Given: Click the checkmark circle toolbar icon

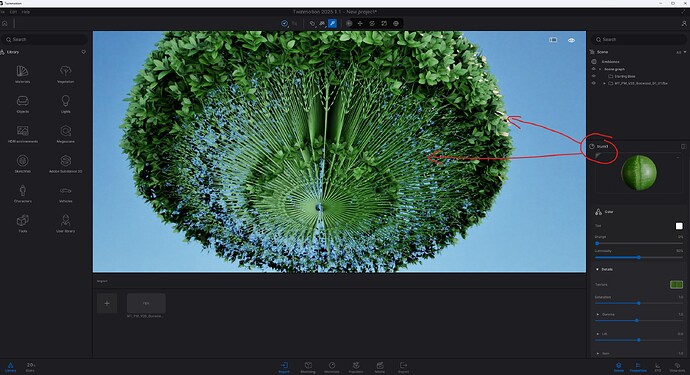Looking at the screenshot, I should tap(284, 23).
